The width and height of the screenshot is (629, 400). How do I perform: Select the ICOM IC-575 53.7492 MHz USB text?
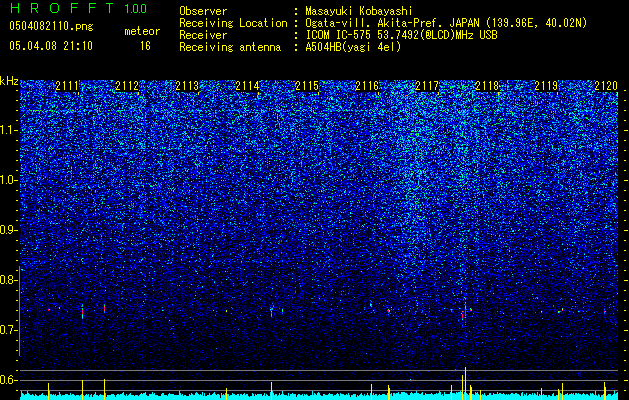[x=401, y=35]
